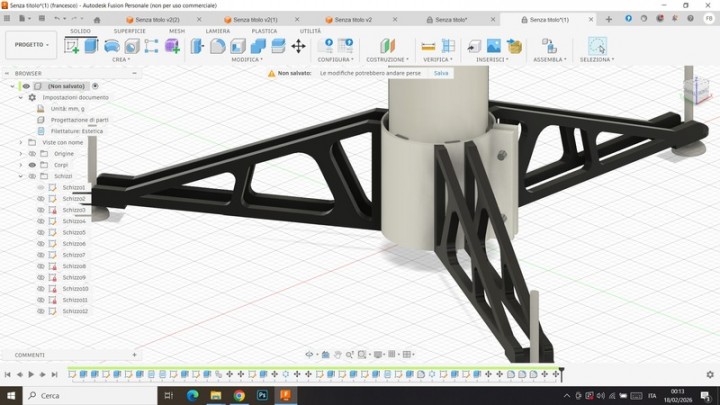Screen dimensions: 720x405
Task: Activate the Seleziona selection tool icon
Action: tap(597, 46)
